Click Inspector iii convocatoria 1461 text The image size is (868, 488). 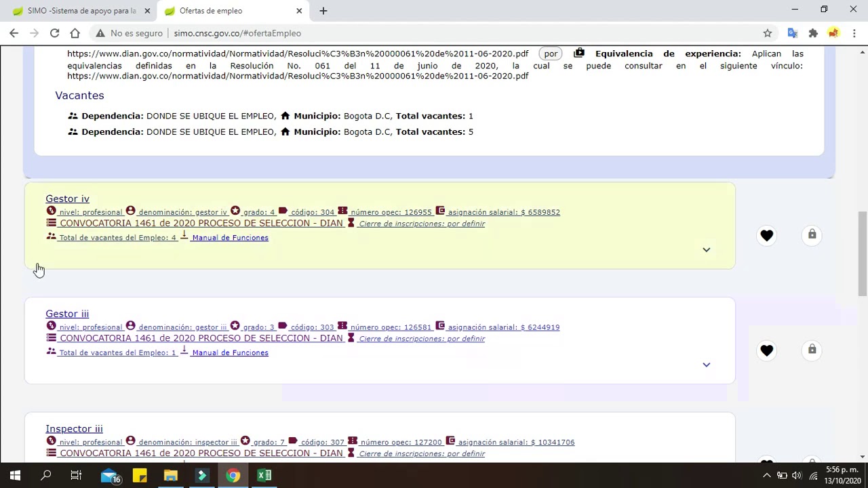201,453
